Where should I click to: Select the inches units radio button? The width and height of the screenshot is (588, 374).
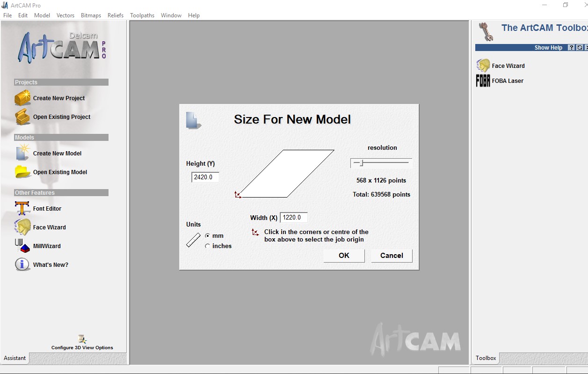coord(207,246)
